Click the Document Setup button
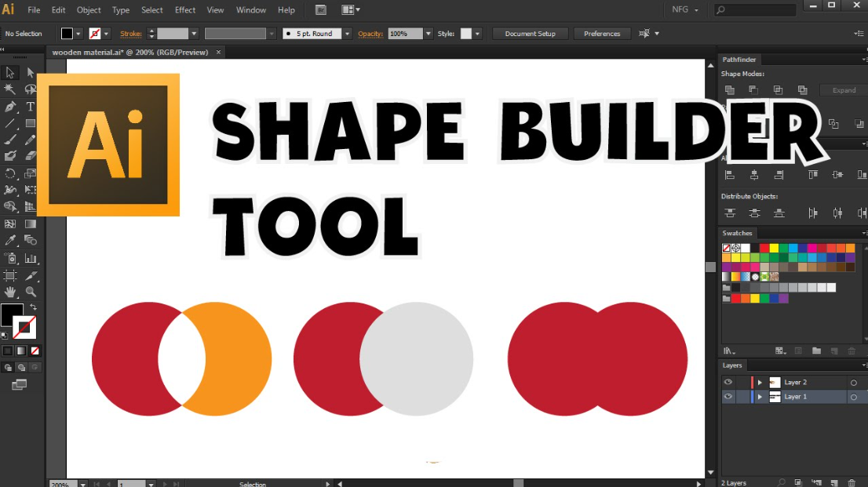The image size is (868, 487). coord(531,34)
